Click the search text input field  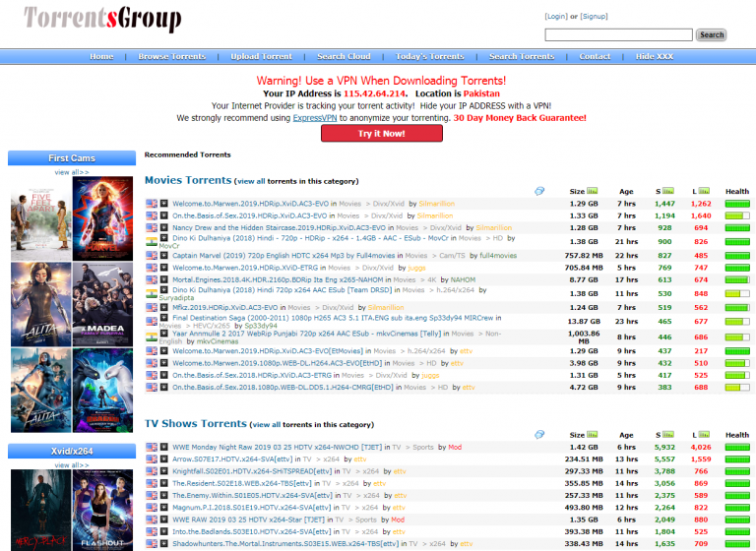tap(618, 34)
